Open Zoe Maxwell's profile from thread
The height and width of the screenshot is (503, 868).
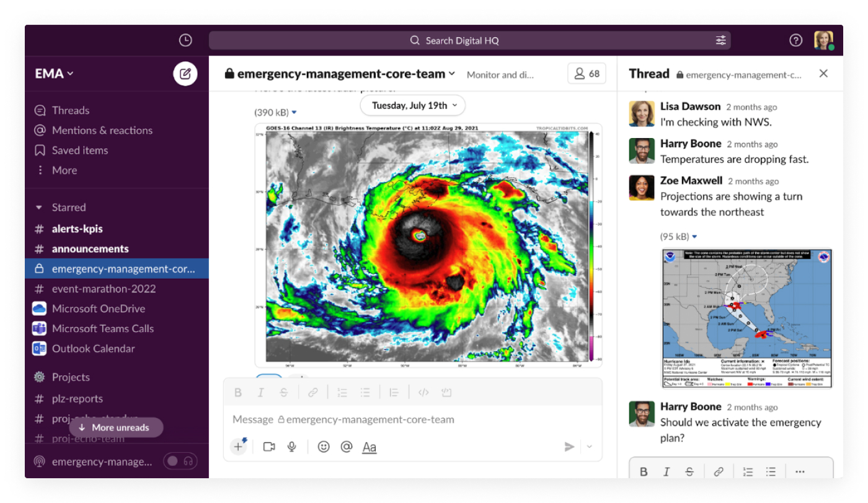tap(691, 181)
